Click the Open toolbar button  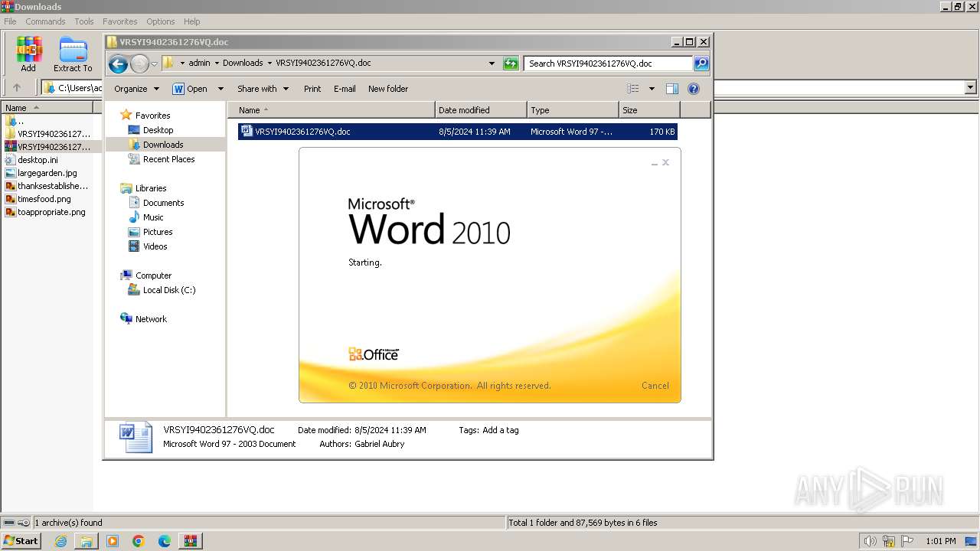(x=190, y=89)
